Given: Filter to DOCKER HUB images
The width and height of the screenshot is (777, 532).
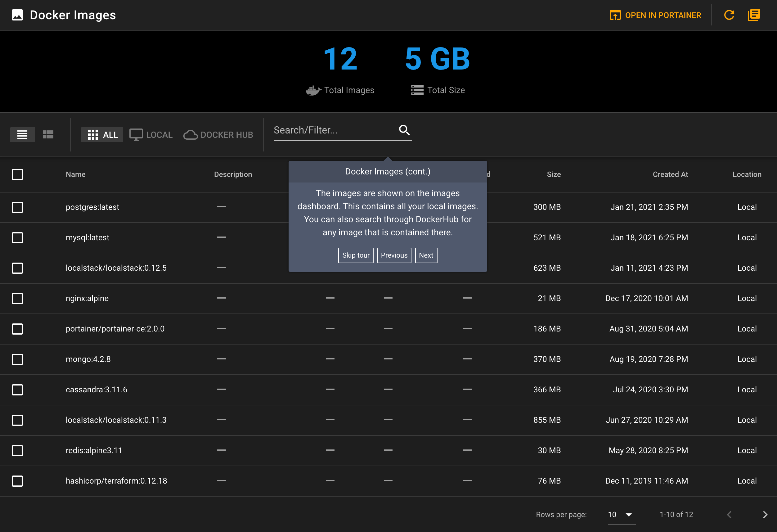Looking at the screenshot, I should [218, 135].
